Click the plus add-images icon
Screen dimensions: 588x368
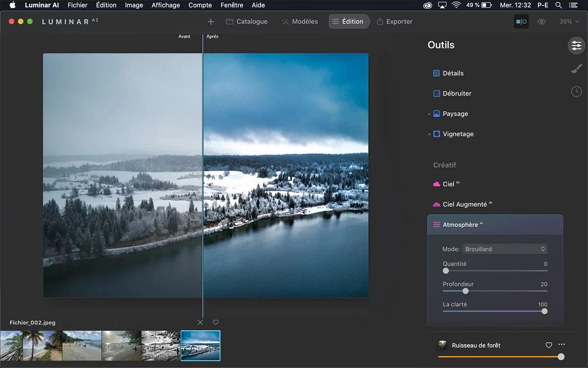pyautogui.click(x=211, y=22)
